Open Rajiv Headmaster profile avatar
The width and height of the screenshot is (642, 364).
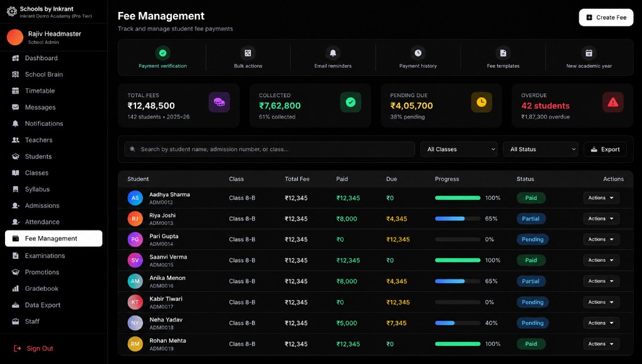[x=15, y=37]
